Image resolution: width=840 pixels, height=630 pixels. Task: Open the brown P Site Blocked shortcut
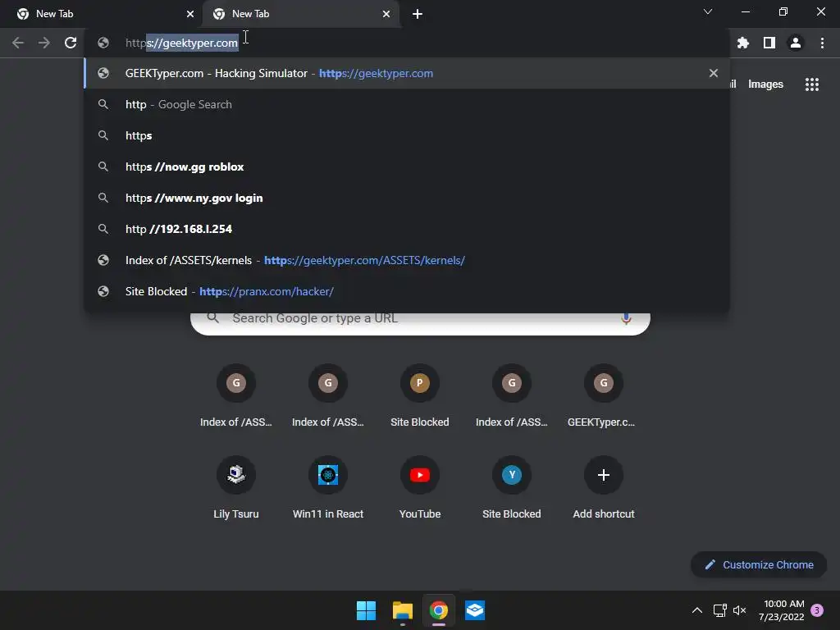[x=420, y=396]
